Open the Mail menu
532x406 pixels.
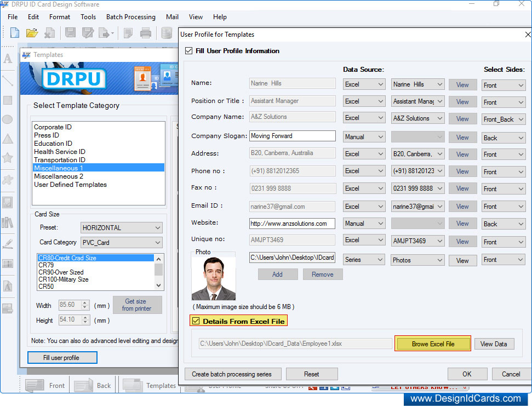point(172,16)
